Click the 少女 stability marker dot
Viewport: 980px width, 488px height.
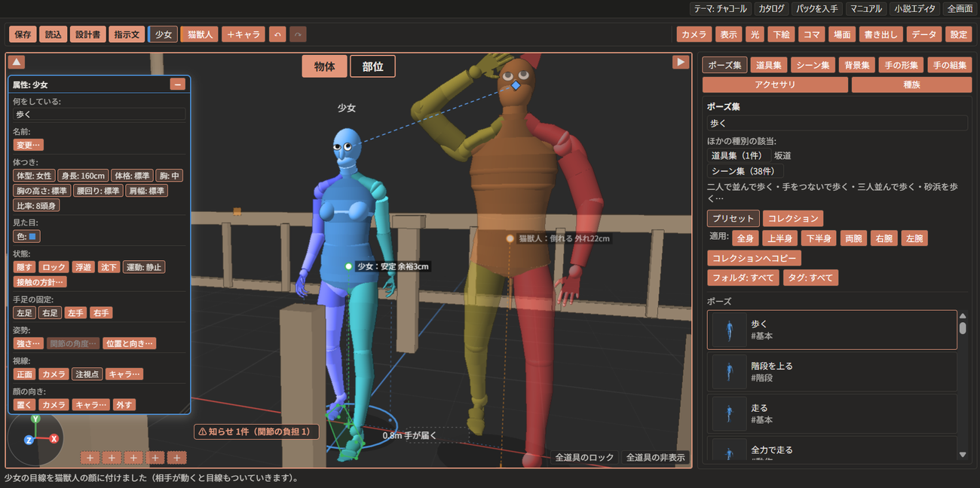[348, 266]
